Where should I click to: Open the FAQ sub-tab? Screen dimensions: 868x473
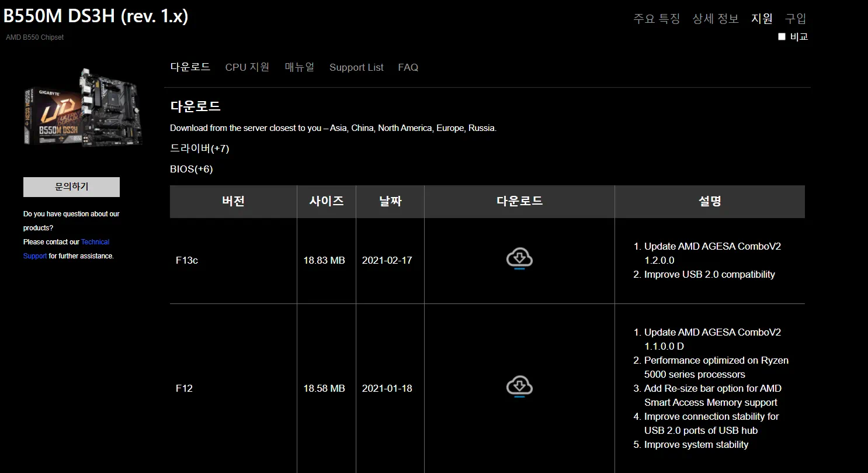click(x=408, y=67)
